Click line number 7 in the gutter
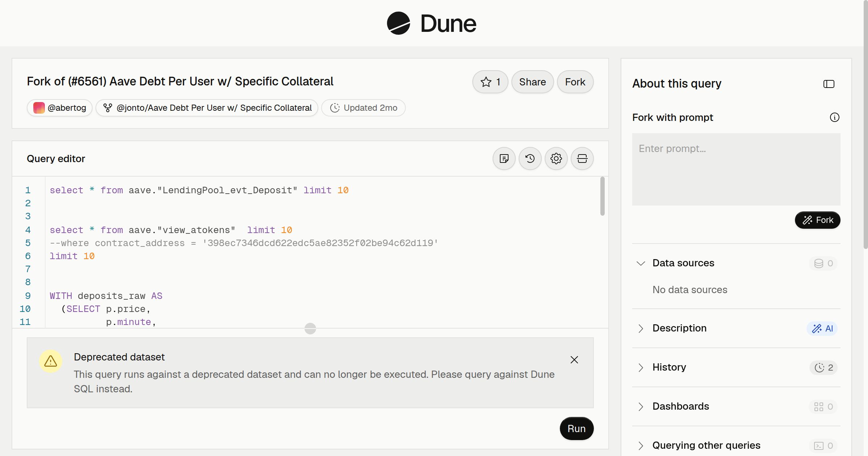This screenshot has height=456, width=868. pyautogui.click(x=28, y=269)
